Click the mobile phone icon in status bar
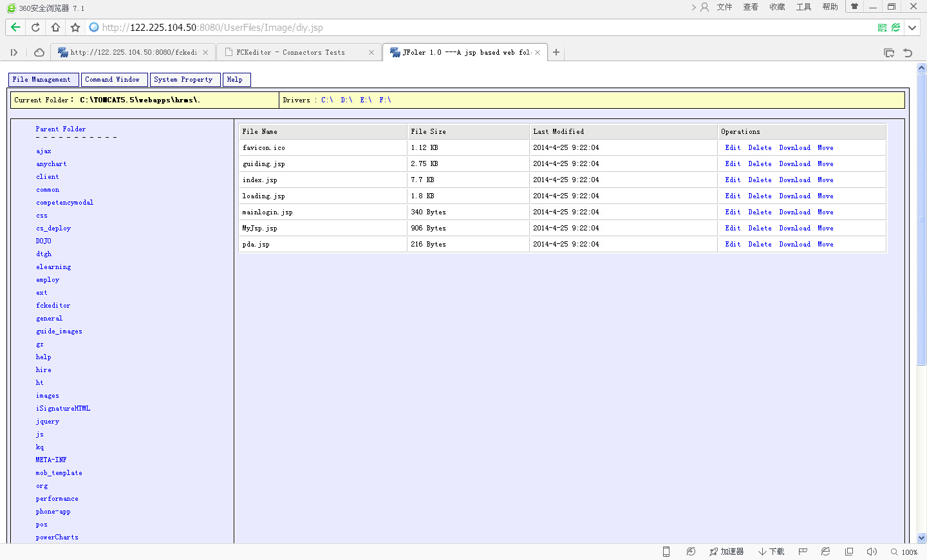 click(666, 552)
